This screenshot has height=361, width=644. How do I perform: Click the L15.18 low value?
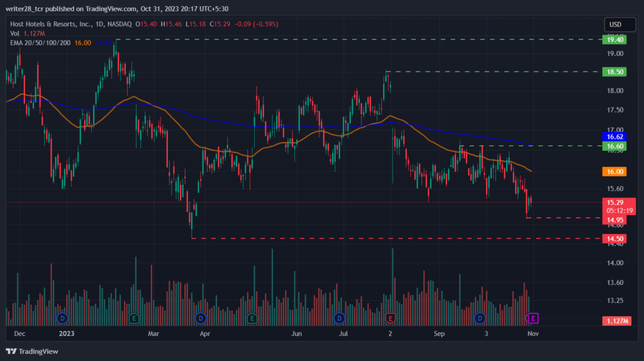[196, 25]
